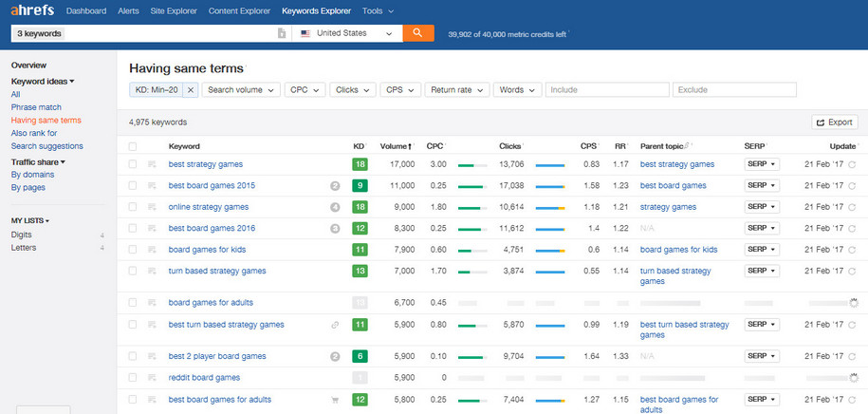Open SERP dropdown for best strategy games

click(762, 164)
